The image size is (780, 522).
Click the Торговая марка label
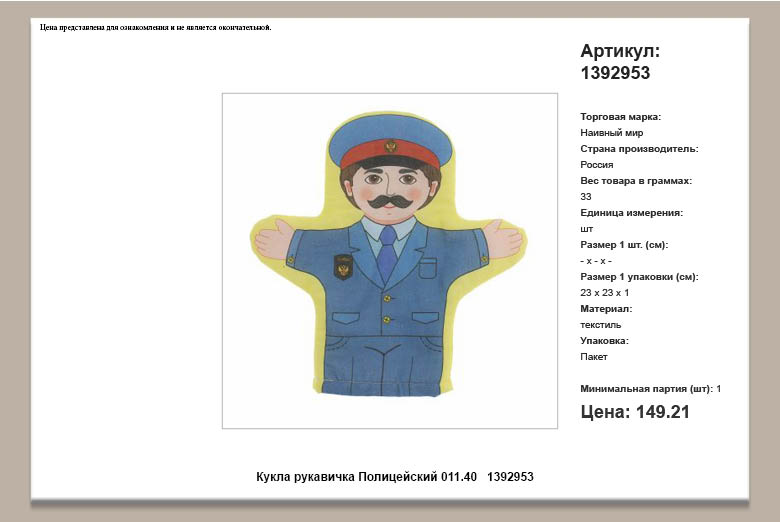[x=620, y=117]
